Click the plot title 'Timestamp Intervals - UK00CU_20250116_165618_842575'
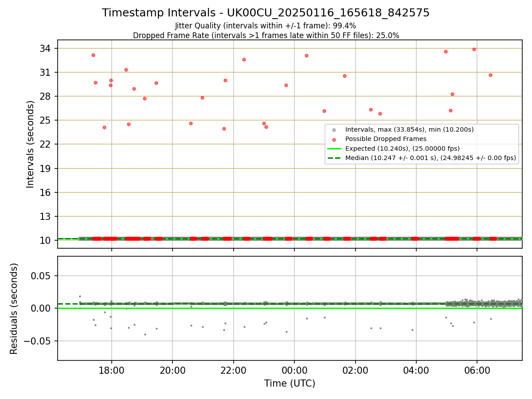Screen dimensions: 532x399 pos(266,13)
